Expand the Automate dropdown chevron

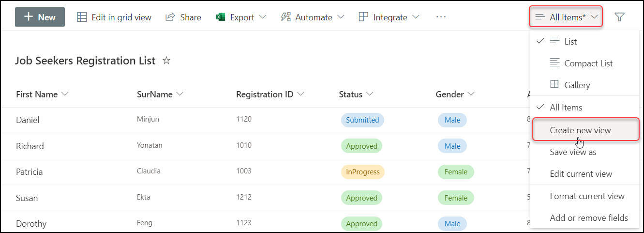[341, 17]
